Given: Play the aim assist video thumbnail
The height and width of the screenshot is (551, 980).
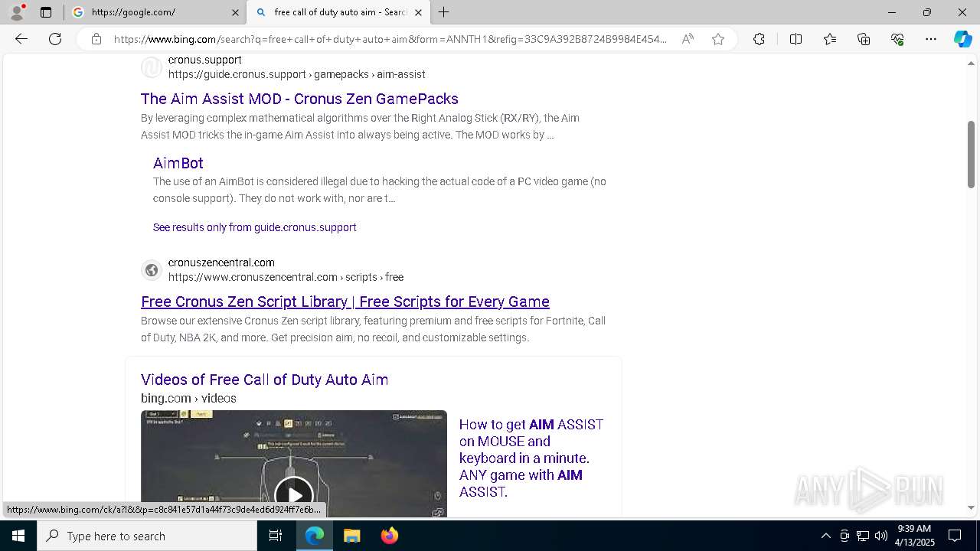Looking at the screenshot, I should [294, 464].
